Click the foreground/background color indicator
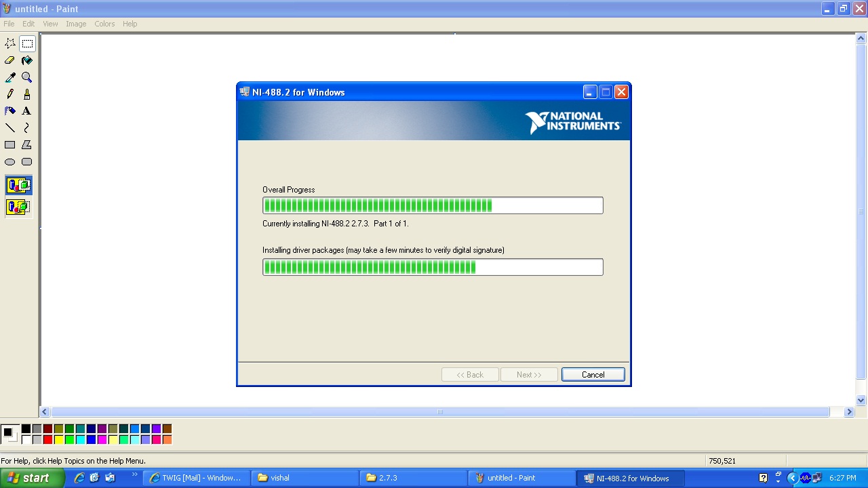Image resolution: width=868 pixels, height=488 pixels. coord(9,434)
